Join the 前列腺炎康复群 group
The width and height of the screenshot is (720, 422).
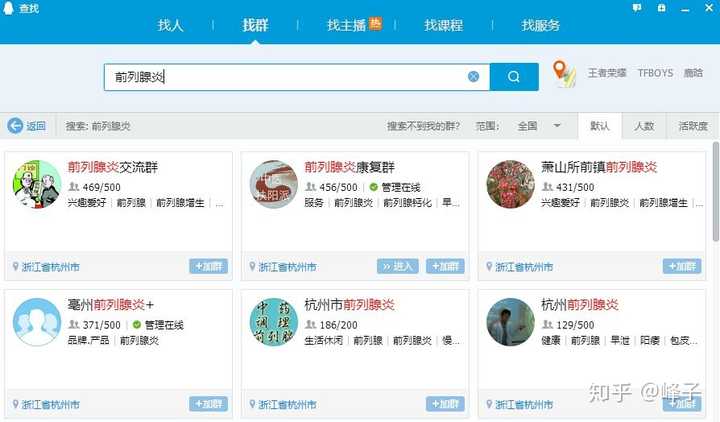445,266
